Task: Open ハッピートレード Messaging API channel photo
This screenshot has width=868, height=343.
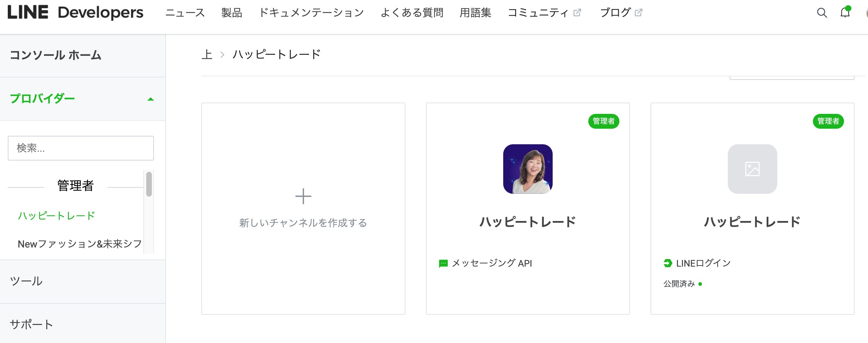Action: point(528,169)
